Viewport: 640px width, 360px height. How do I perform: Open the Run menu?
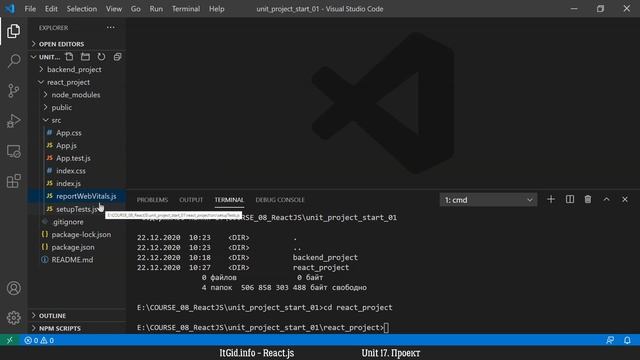[x=156, y=9]
